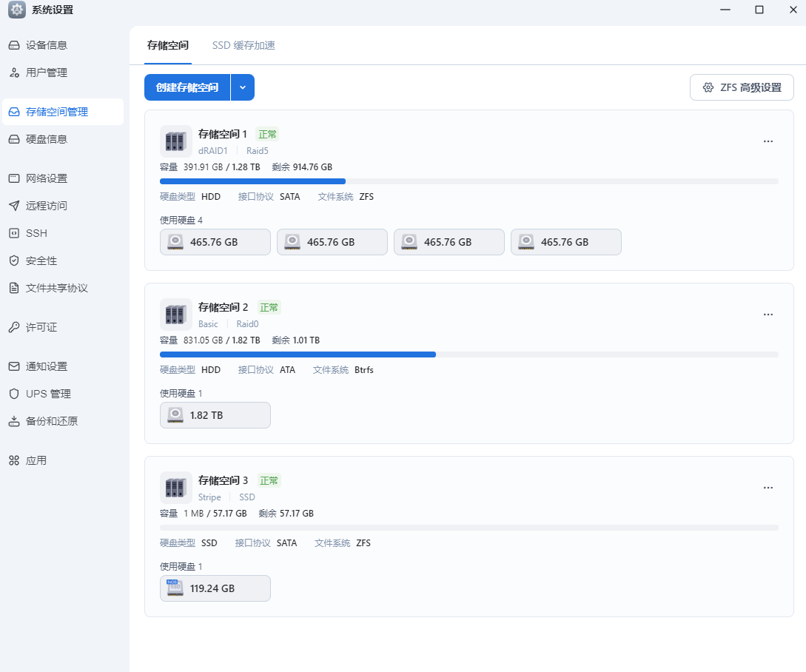Open Disk Info (硬盘信息) sidebar icon
The width and height of the screenshot is (806, 672).
point(14,139)
